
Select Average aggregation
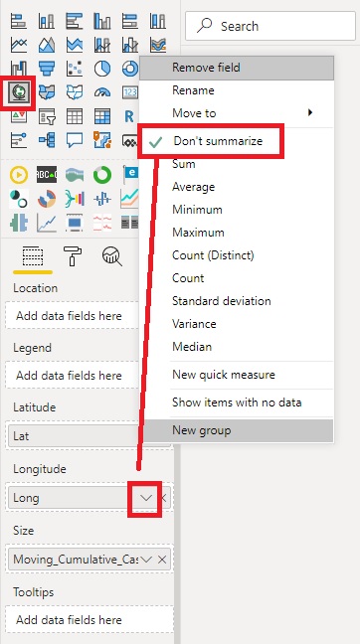coord(237,187)
